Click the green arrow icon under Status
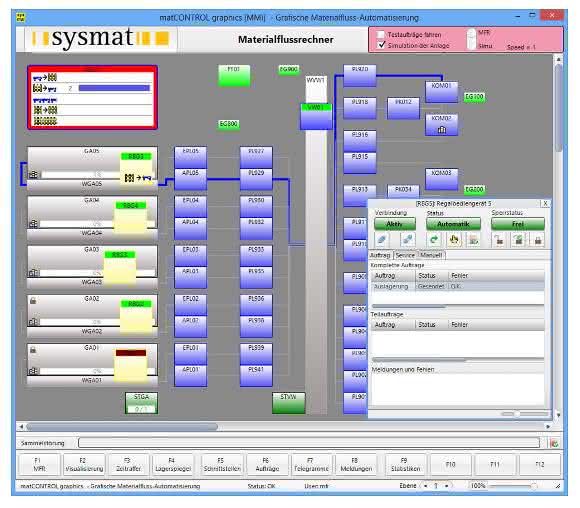The height and width of the screenshot is (508, 580). pyautogui.click(x=434, y=240)
